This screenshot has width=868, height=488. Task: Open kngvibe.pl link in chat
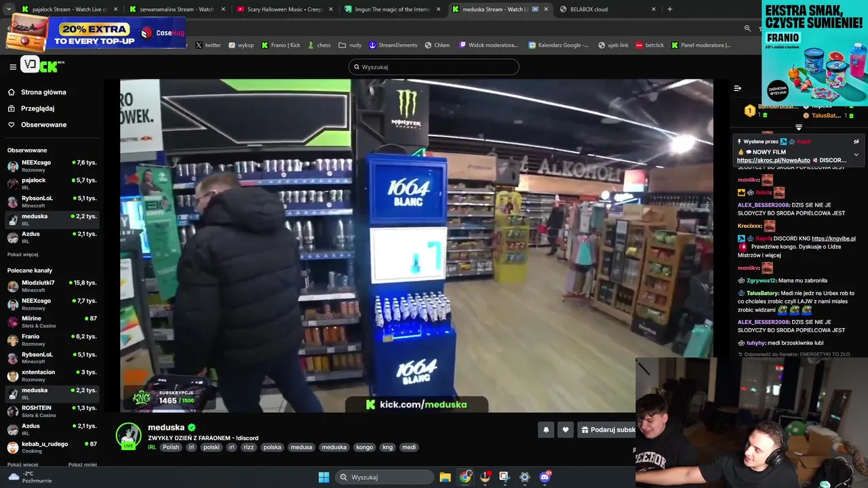[833, 239]
